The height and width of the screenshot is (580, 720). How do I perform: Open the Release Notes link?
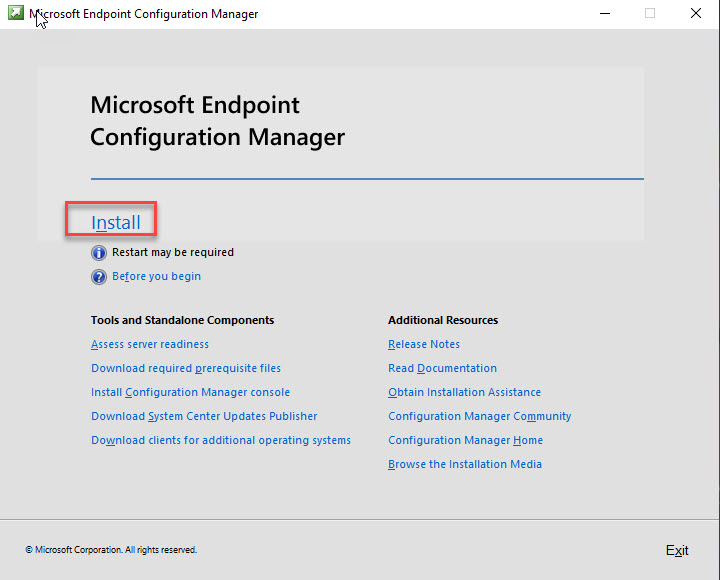(x=424, y=345)
